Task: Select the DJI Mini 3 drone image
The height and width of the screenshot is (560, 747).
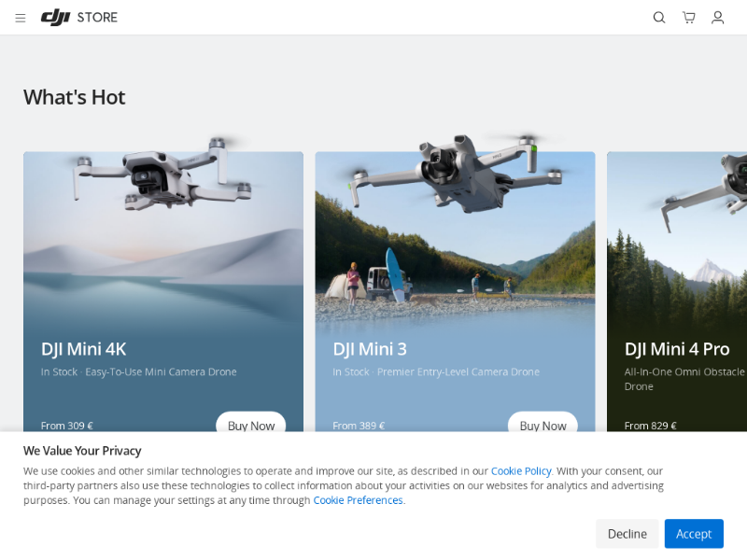Action: pos(455,174)
